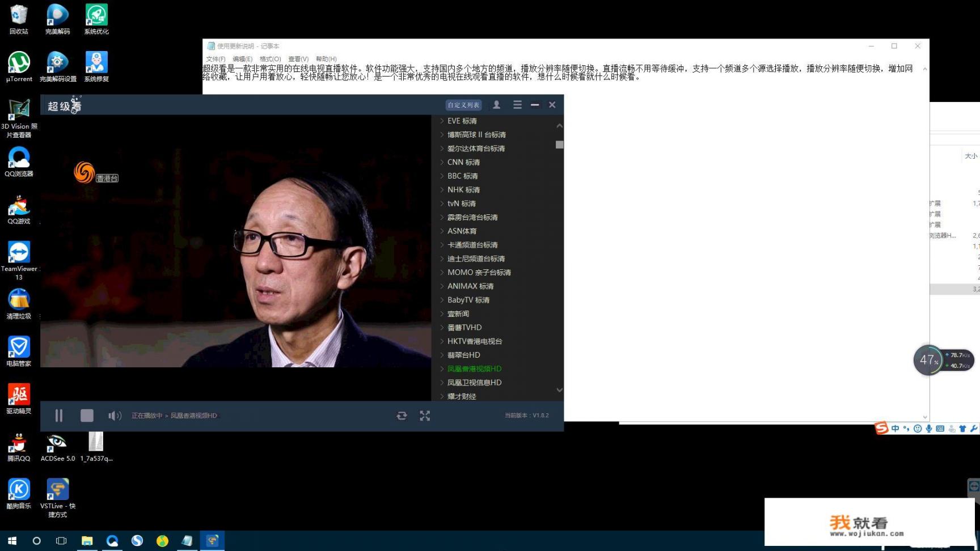Select the 博斯高球 II 台标清 channel
980x551 pixels.
point(476,135)
